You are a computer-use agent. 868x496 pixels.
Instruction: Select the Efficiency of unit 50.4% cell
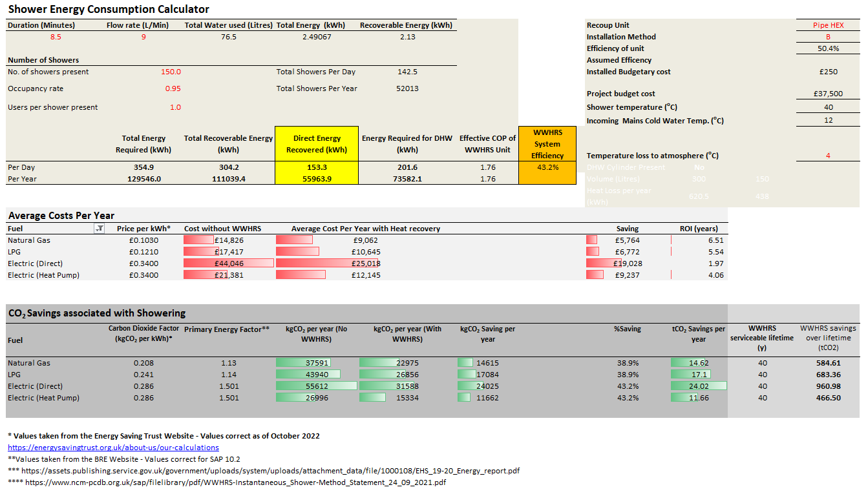pyautogui.click(x=829, y=48)
